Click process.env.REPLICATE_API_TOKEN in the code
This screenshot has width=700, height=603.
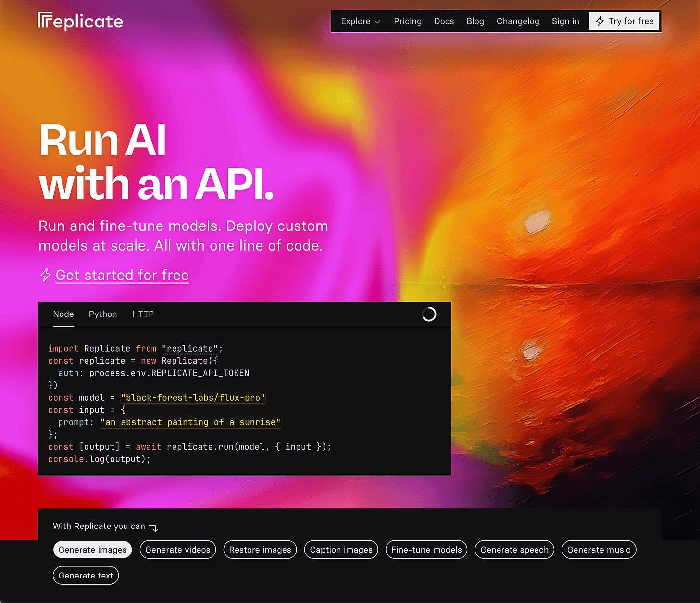[x=169, y=373]
